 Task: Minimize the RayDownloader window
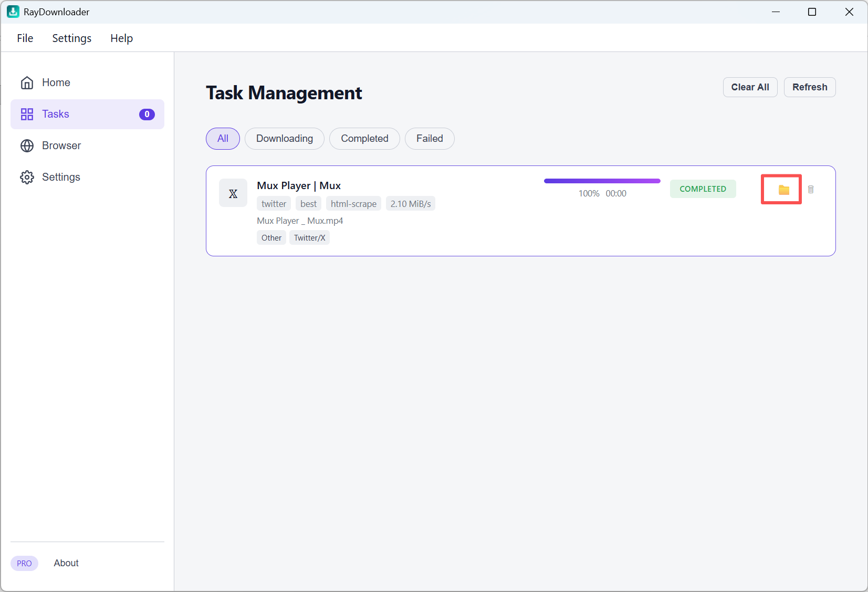[776, 12]
